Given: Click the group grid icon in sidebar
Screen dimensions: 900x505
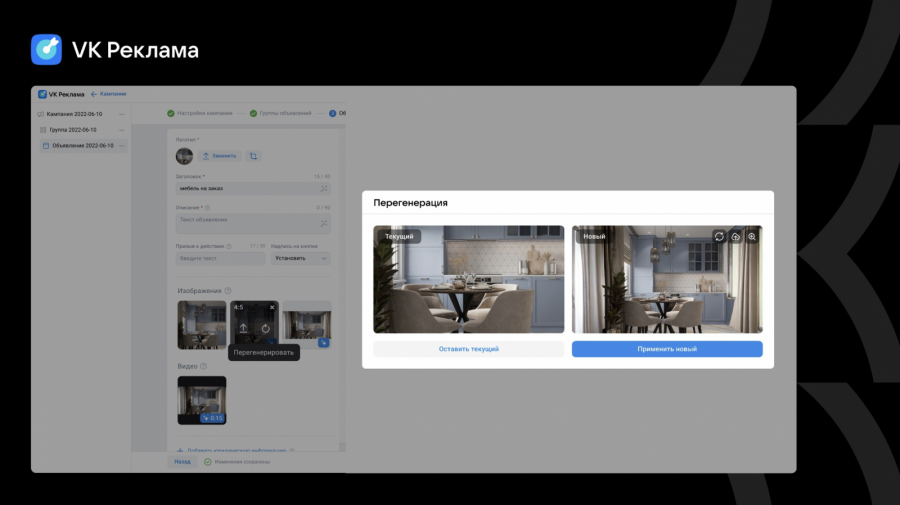Looking at the screenshot, I should (x=43, y=130).
